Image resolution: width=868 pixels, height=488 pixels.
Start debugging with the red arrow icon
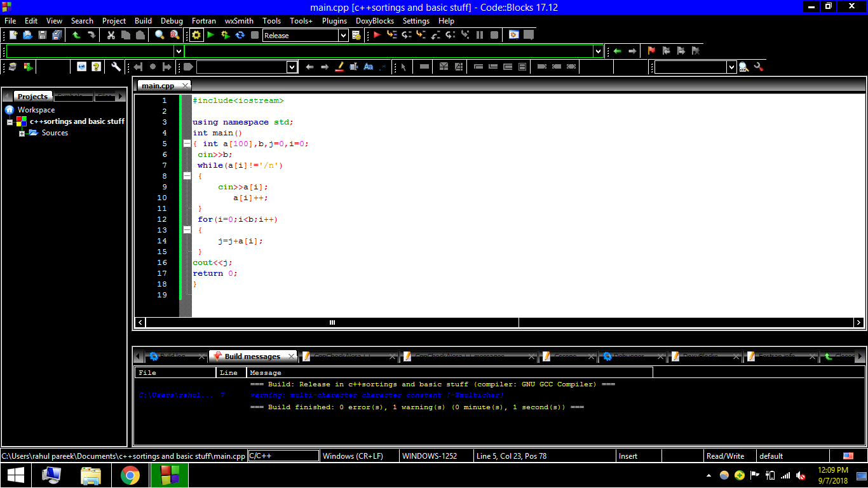pos(377,35)
